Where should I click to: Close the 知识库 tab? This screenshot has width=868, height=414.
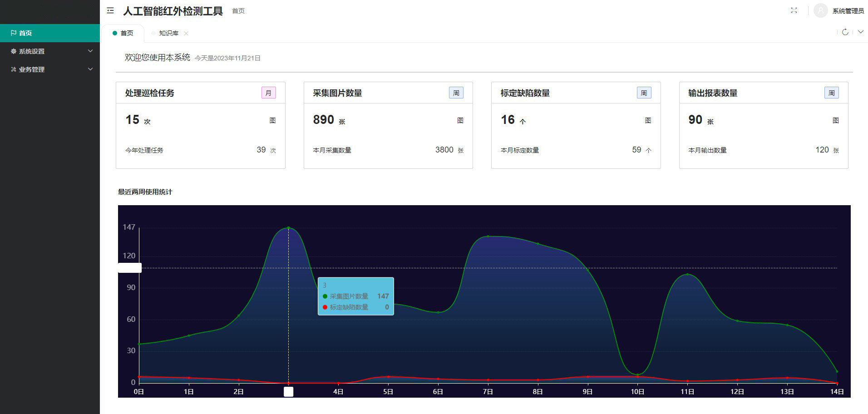click(186, 33)
